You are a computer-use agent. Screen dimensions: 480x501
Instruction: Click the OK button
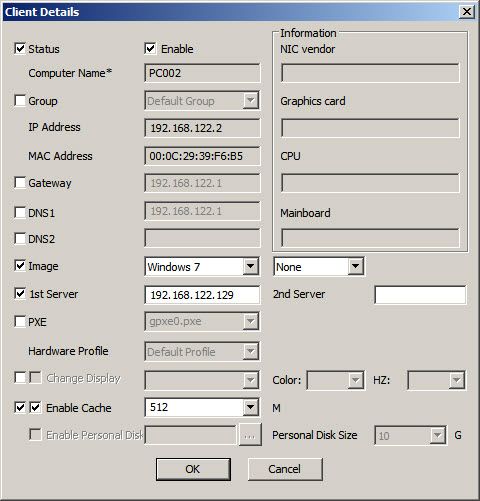tap(193, 469)
